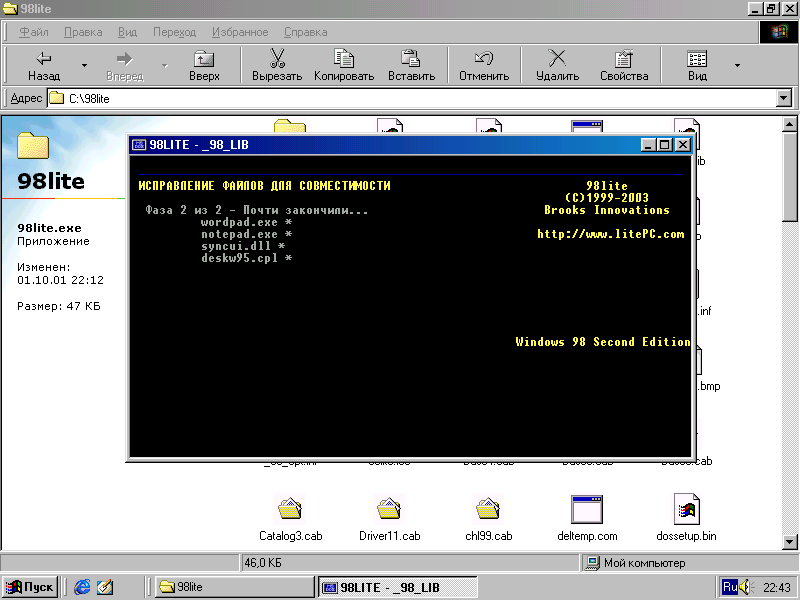Minimize the 98LITE console window
The height and width of the screenshot is (600, 800).
point(647,145)
